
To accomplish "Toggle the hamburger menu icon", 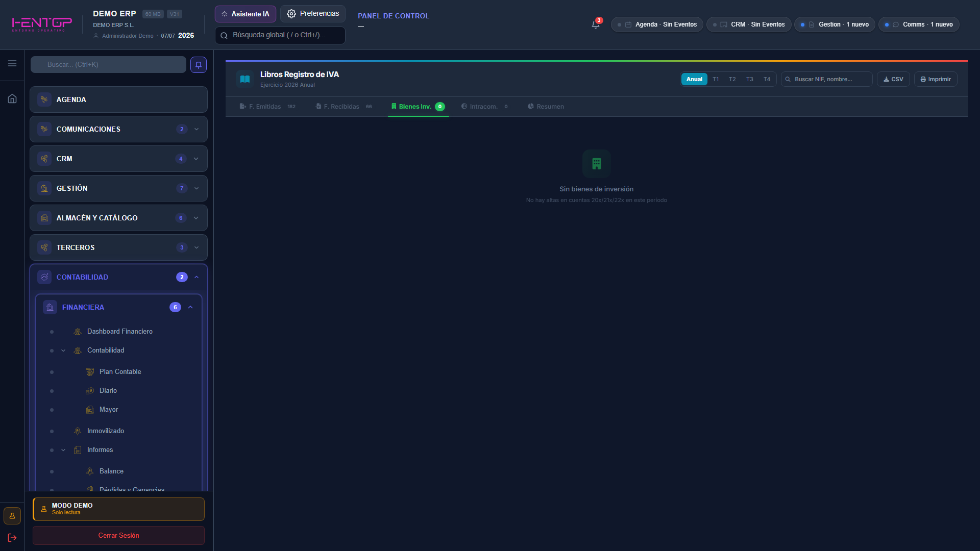I will 12,63.
